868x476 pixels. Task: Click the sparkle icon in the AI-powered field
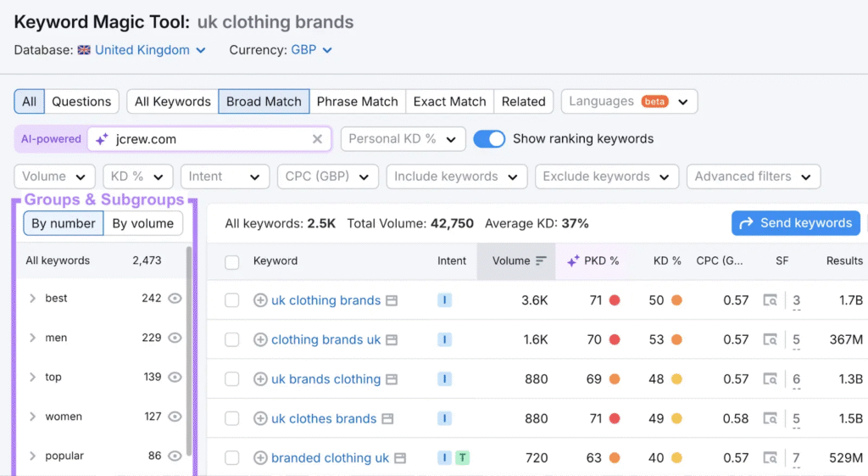tap(102, 139)
